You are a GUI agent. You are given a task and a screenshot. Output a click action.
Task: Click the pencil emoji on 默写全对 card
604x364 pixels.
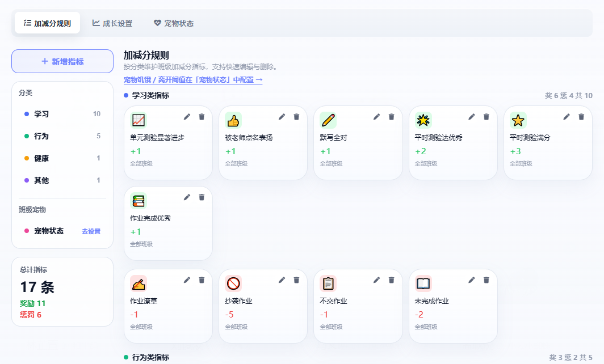coord(328,120)
